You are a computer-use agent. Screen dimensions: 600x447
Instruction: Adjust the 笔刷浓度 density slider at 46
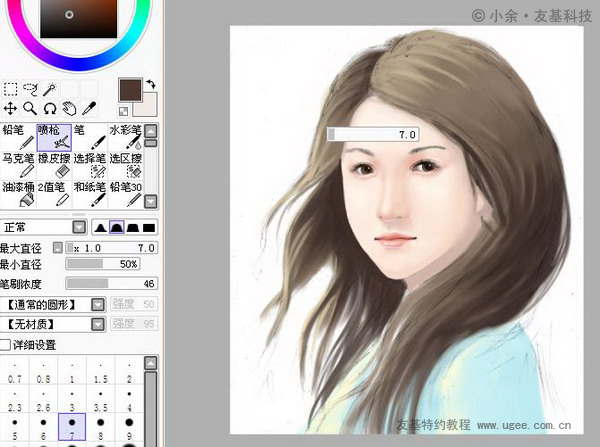pos(112,284)
